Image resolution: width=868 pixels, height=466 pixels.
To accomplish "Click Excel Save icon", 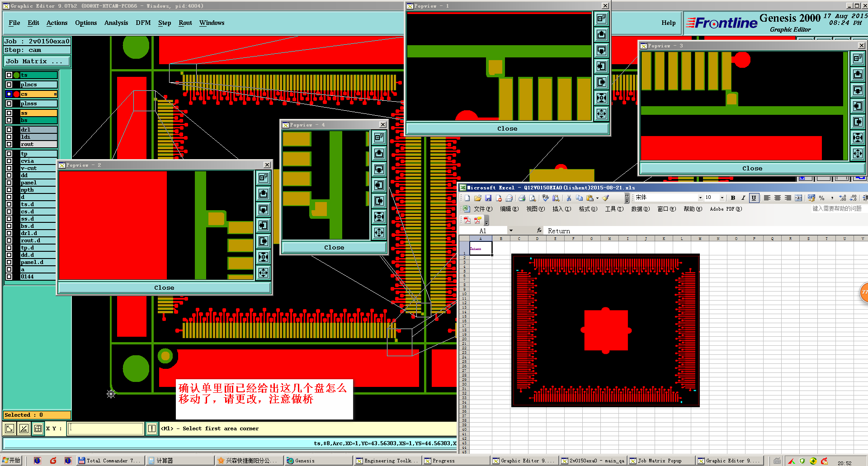I will [488, 198].
